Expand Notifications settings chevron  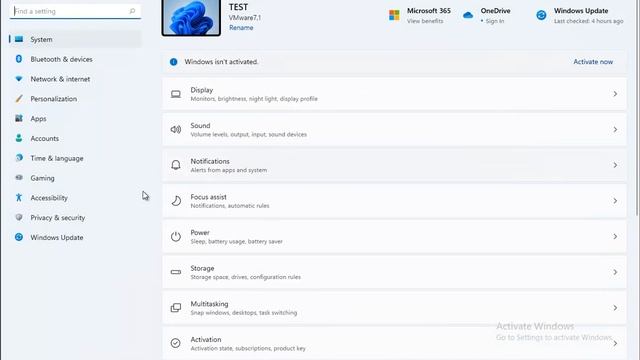[x=615, y=165]
